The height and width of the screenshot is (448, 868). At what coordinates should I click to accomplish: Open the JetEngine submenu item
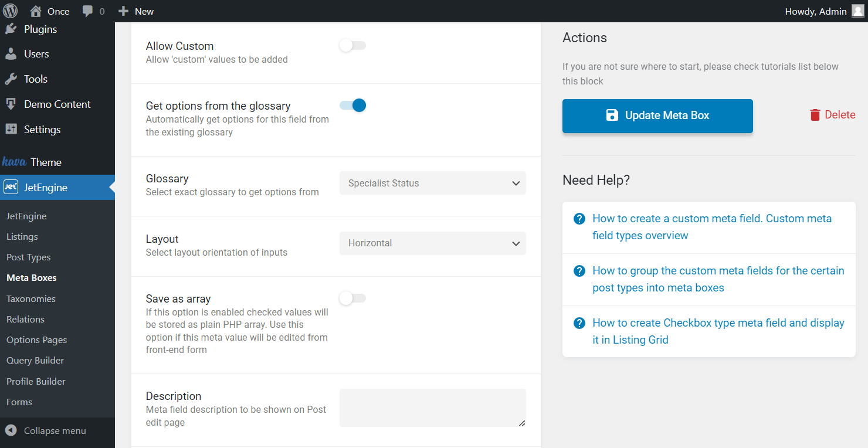tap(26, 216)
